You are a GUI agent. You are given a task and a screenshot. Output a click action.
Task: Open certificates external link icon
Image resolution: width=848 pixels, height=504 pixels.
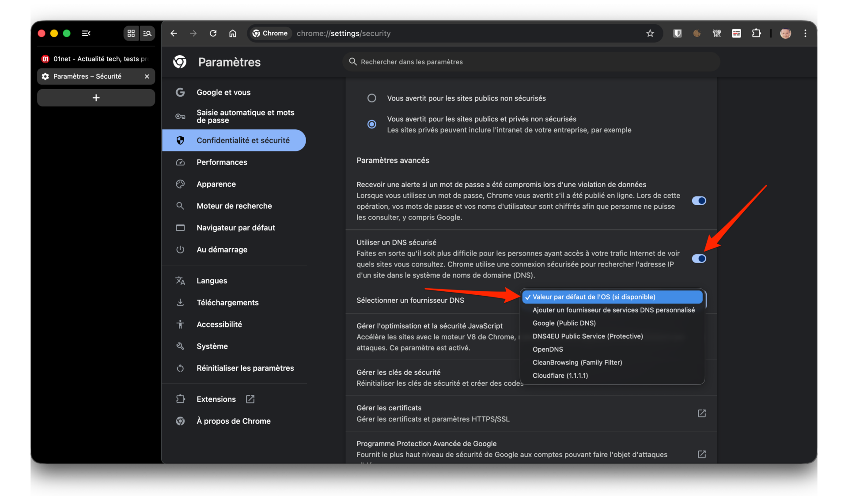coord(701,414)
